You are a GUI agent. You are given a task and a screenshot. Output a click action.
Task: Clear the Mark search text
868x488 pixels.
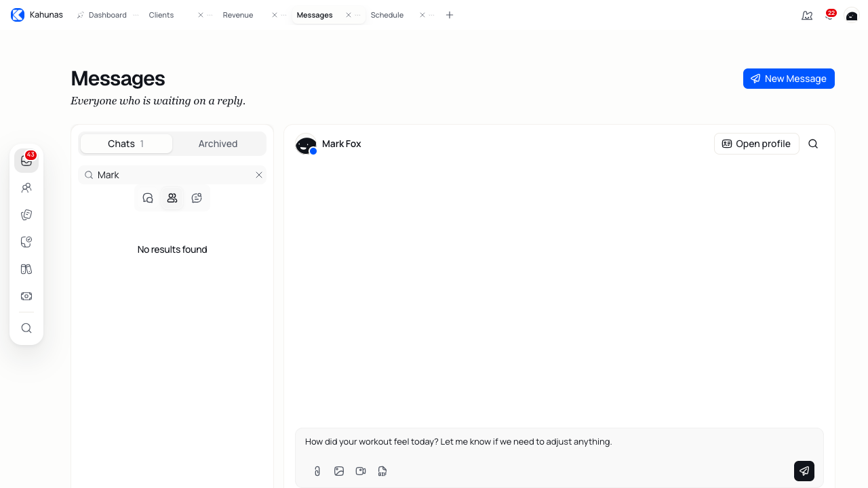pyautogui.click(x=259, y=175)
